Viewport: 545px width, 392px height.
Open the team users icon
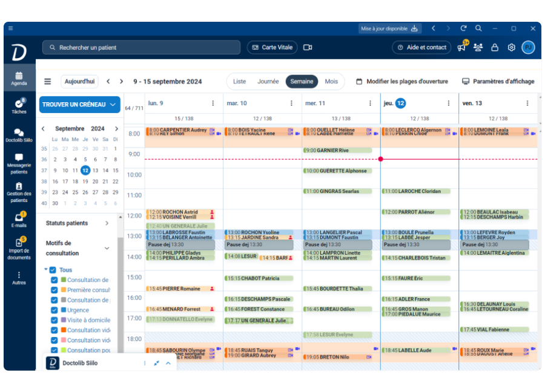(478, 47)
